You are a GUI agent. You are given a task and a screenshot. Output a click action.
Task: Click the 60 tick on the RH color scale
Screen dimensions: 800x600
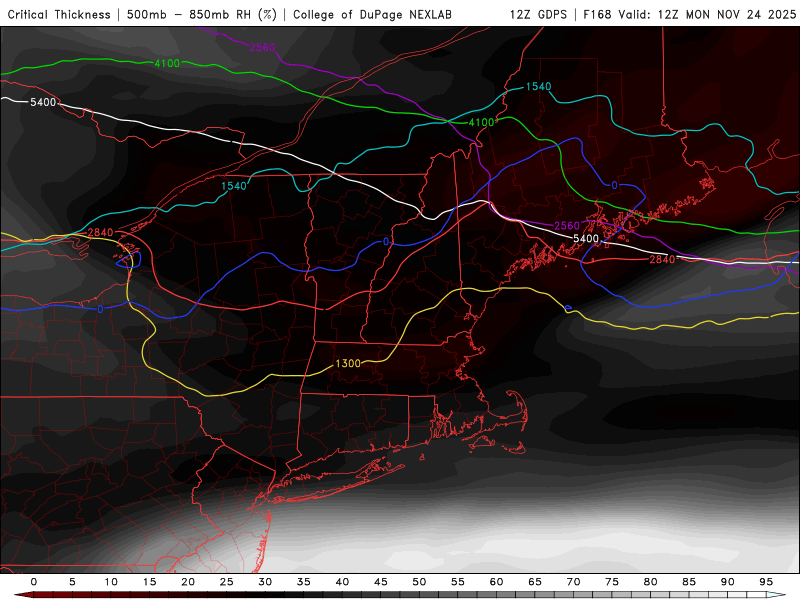coord(496,582)
